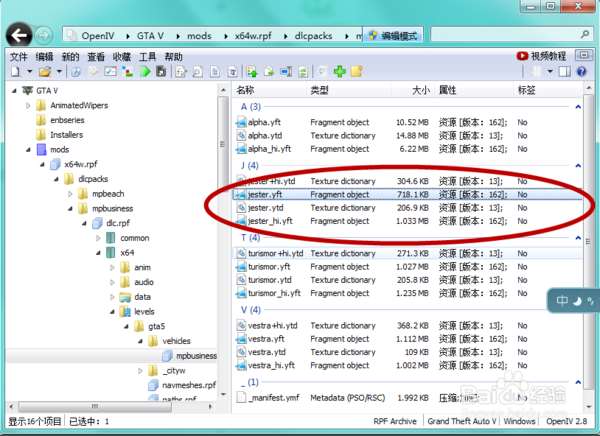Click the colorful shapes toolbar icon
Viewport: 600px width, 436px height.
[x=127, y=72]
